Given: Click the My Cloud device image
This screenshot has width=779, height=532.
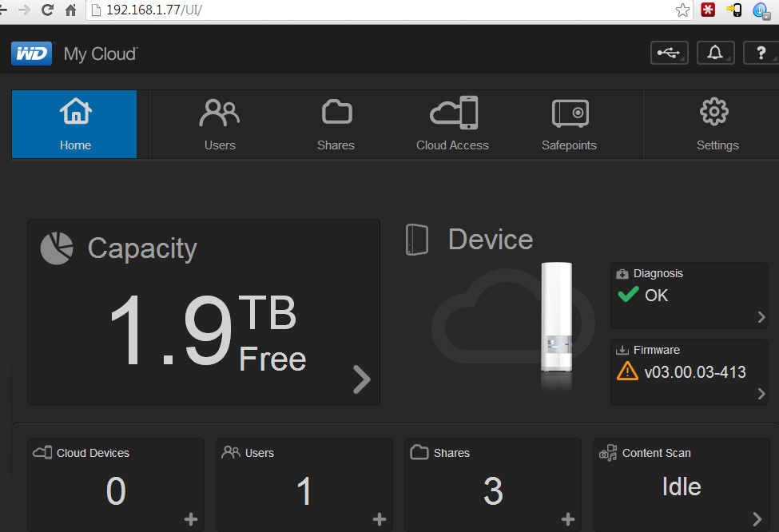Looking at the screenshot, I should (x=556, y=320).
